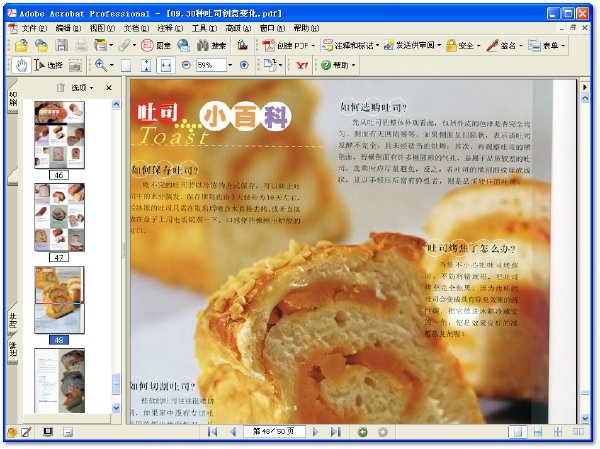Open the 帮助 help toolbar dropdown
The height and width of the screenshot is (449, 600).
[353, 65]
